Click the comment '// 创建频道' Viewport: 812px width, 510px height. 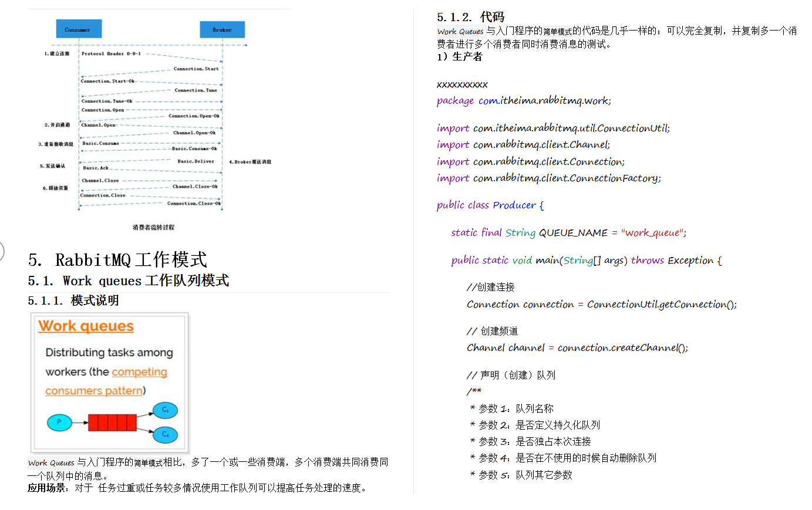pos(493,331)
